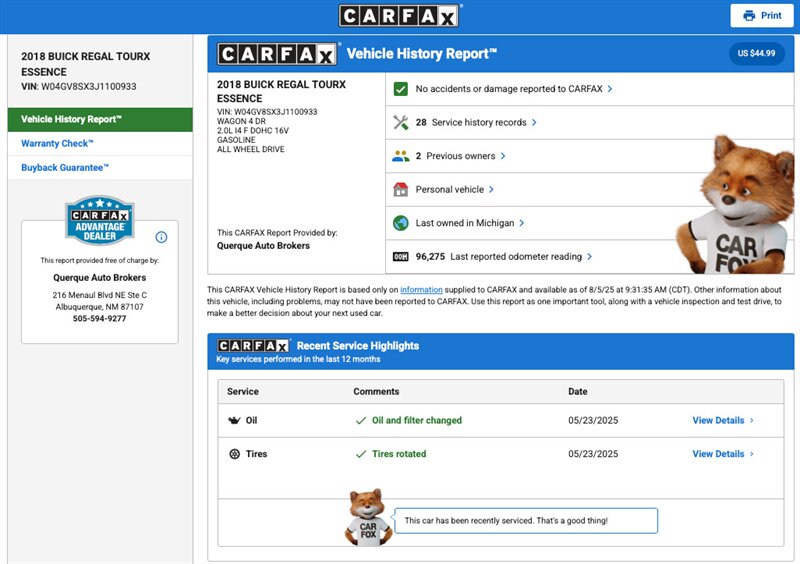800x564 pixels.
Task: Click the sidebar VIN W04GV8SX3J1100933
Action: [89, 87]
